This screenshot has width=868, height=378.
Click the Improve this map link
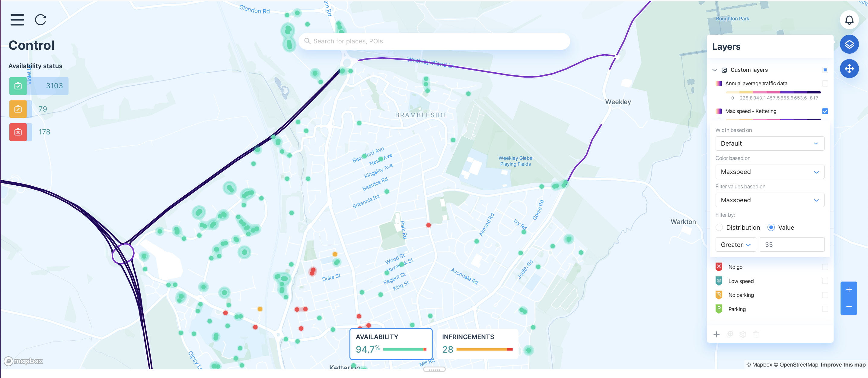[843, 364]
